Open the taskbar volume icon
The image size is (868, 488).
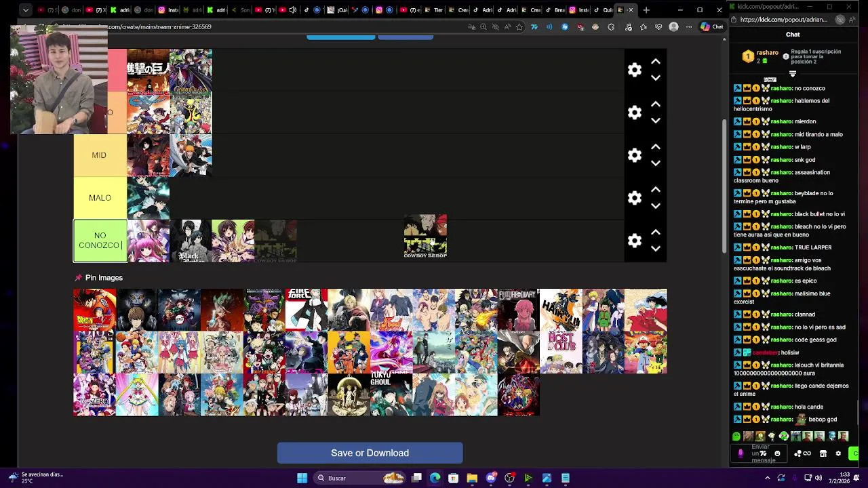pos(818,478)
